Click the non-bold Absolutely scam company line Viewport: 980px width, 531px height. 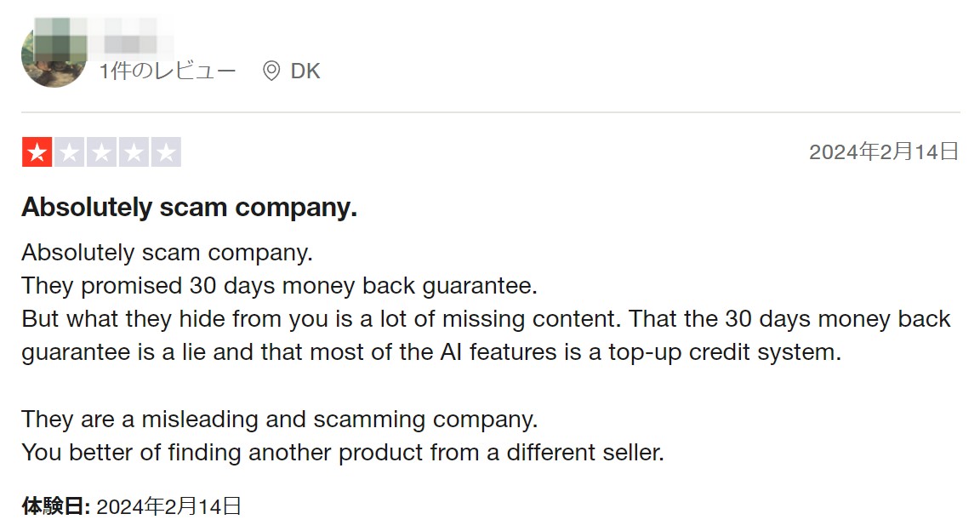(167, 253)
